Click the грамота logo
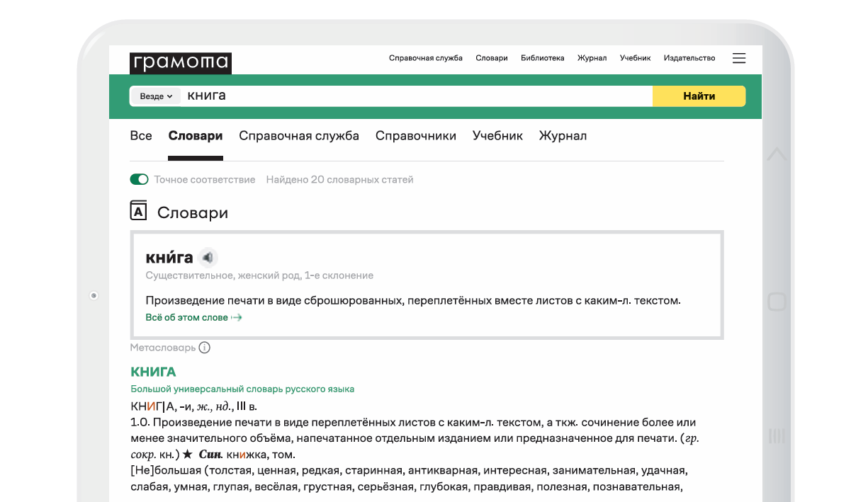868x502 pixels. (x=181, y=63)
